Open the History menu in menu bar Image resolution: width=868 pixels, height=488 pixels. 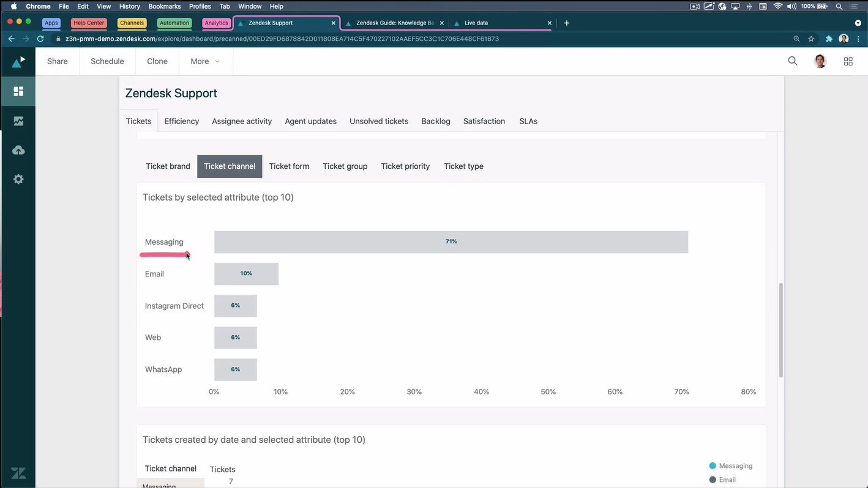tap(130, 6)
